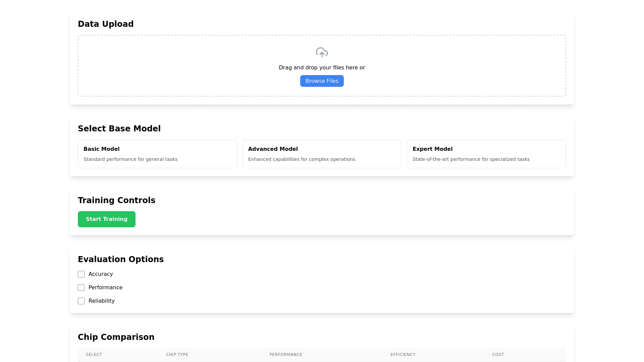
Task: Select the Basic Model card
Action: coord(157,154)
